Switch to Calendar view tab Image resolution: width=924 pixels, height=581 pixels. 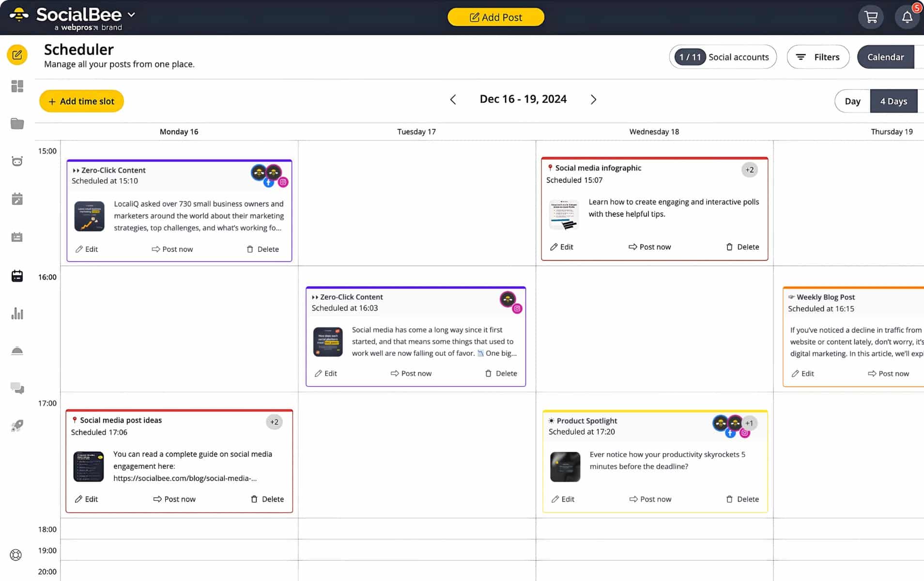pyautogui.click(x=886, y=57)
